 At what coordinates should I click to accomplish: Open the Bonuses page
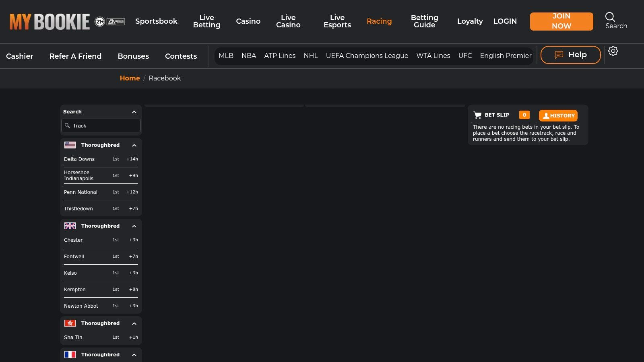click(x=133, y=56)
